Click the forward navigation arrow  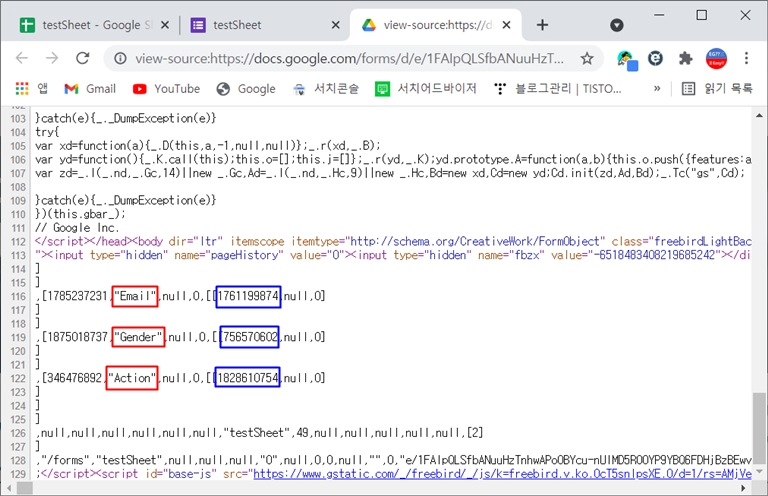click(x=52, y=58)
